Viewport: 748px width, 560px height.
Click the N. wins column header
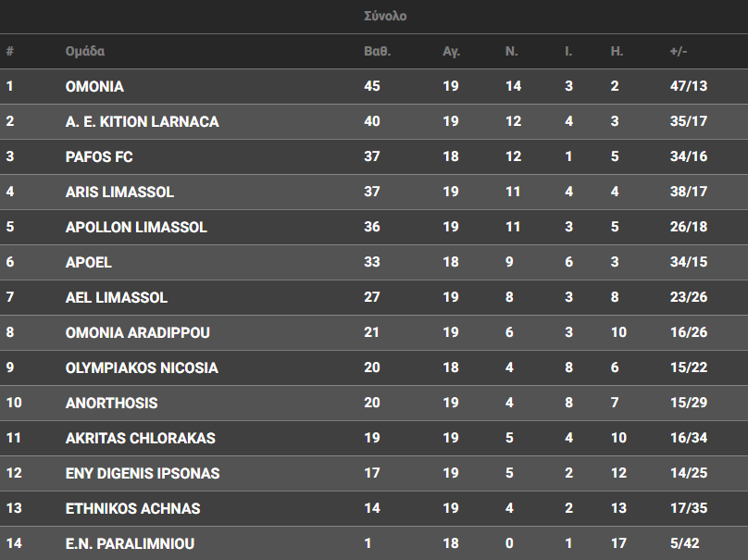[x=511, y=51]
